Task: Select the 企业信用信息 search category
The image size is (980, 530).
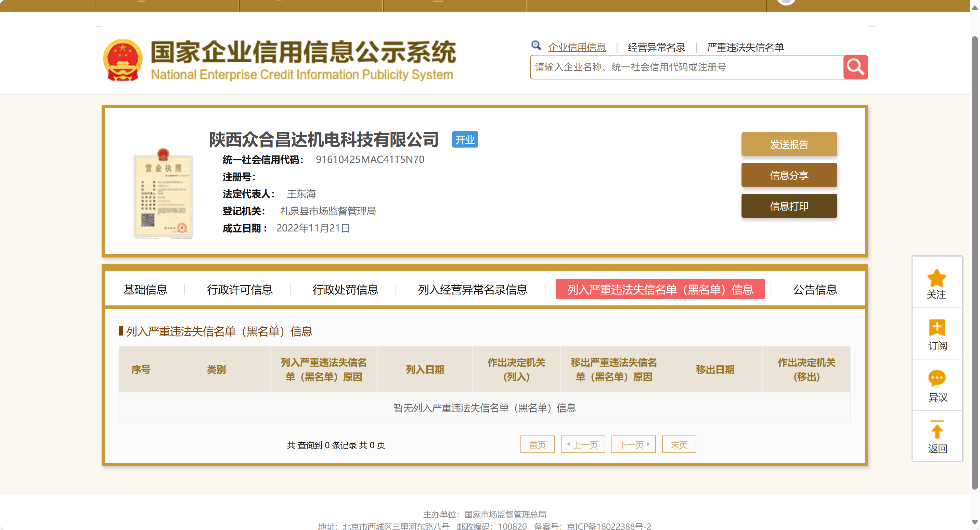Action: 577,47
